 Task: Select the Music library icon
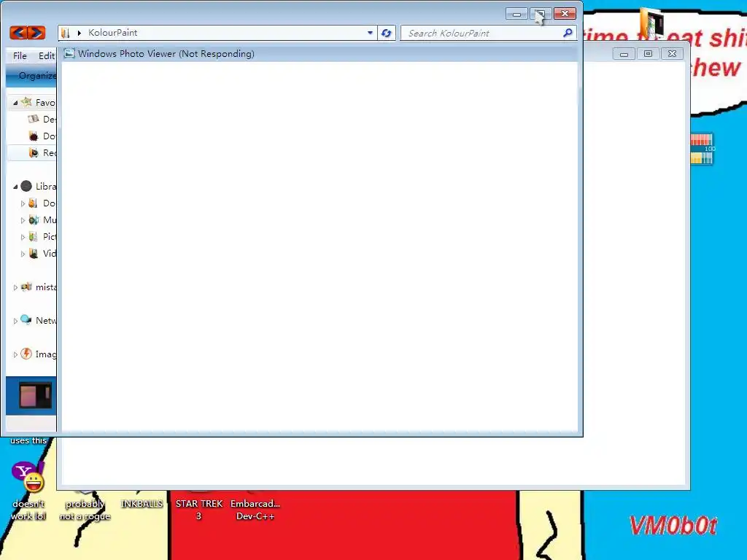point(34,220)
